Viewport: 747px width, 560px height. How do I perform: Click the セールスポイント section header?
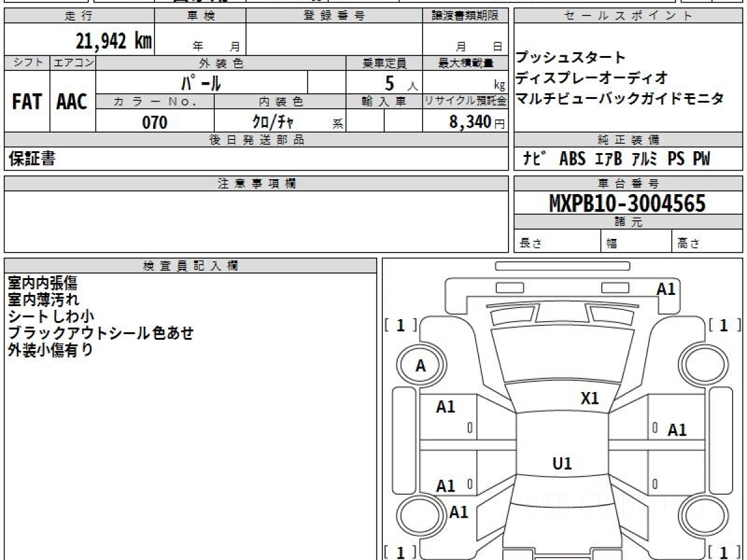[x=628, y=16]
